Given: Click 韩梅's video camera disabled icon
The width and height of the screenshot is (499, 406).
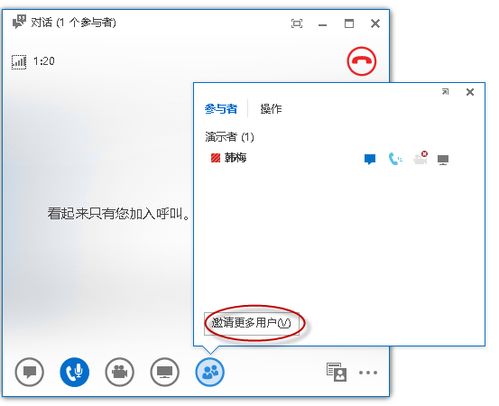Looking at the screenshot, I should pos(420,158).
